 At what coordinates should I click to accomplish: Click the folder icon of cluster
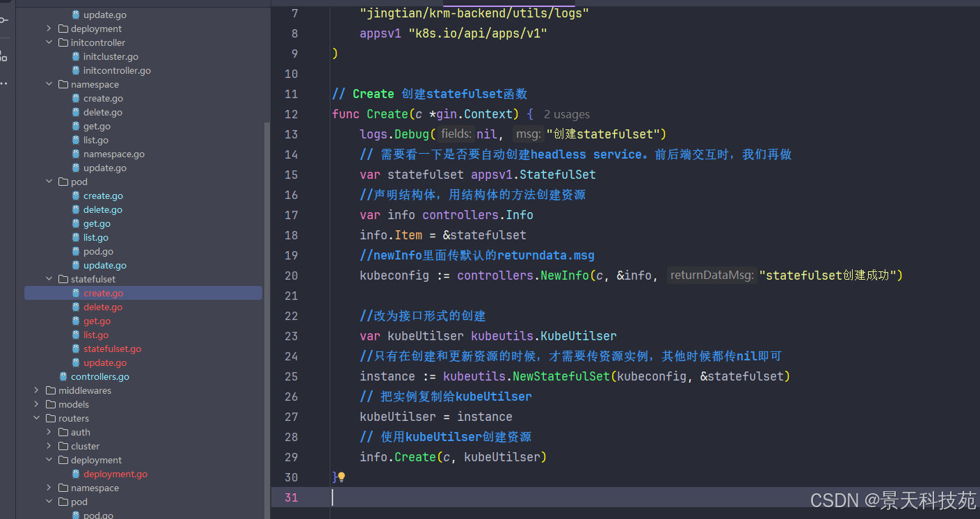[63, 446]
